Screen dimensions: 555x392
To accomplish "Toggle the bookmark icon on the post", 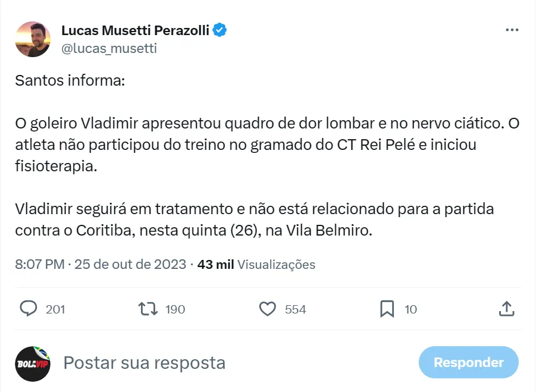I will [x=387, y=309].
